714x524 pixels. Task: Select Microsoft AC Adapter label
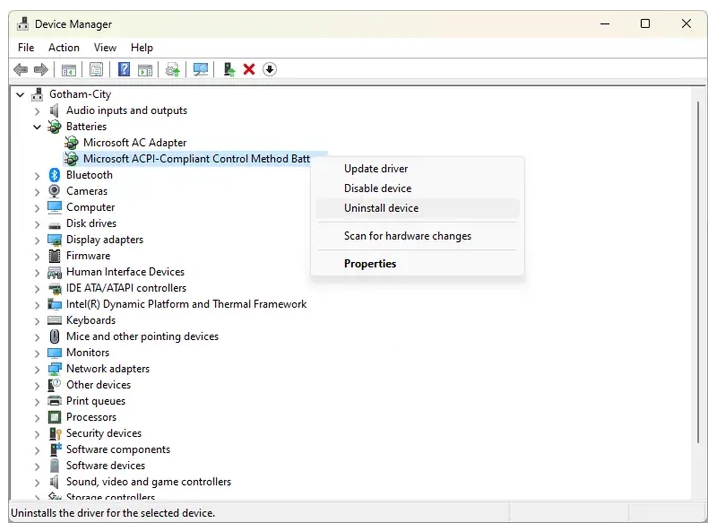tap(135, 142)
